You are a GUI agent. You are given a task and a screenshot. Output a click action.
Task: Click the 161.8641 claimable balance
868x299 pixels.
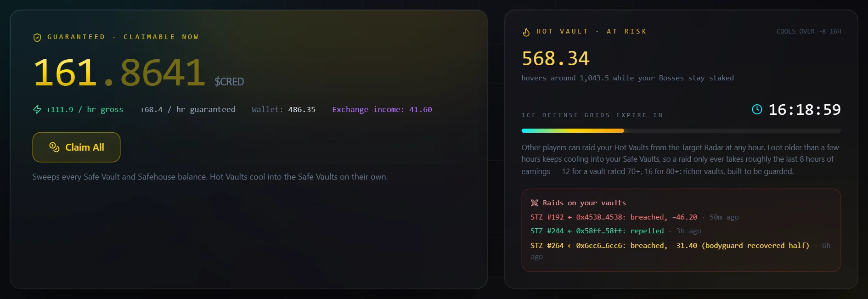[x=119, y=73]
